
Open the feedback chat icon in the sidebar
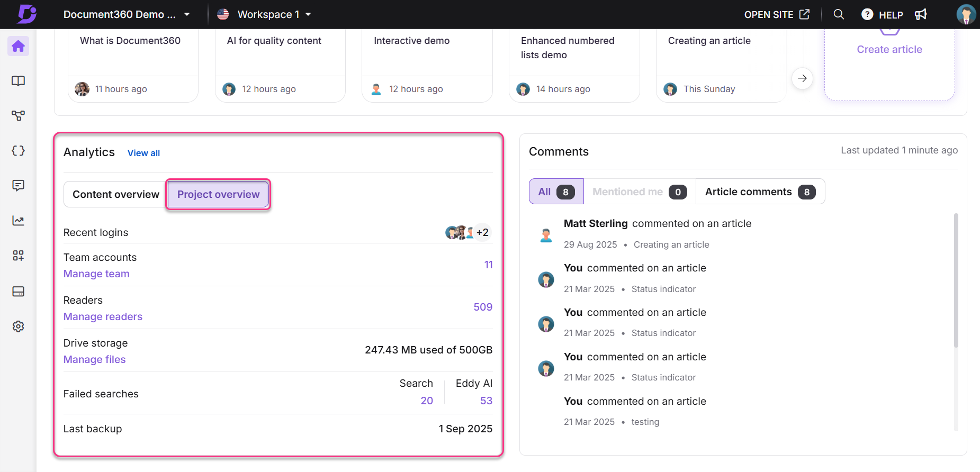coord(18,186)
